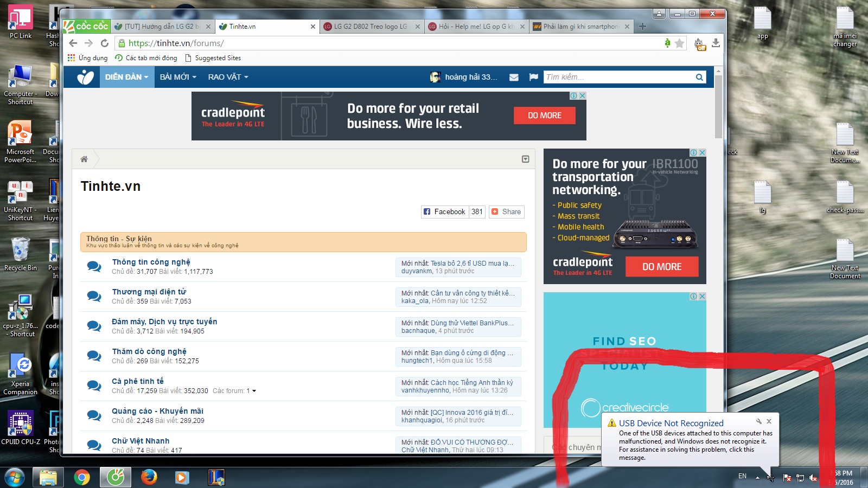The image size is (868, 488).
Task: Click the browser forward arrow
Action: (89, 43)
